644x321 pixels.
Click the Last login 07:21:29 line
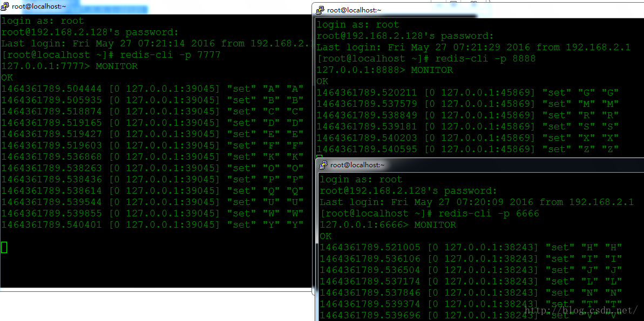(x=473, y=47)
